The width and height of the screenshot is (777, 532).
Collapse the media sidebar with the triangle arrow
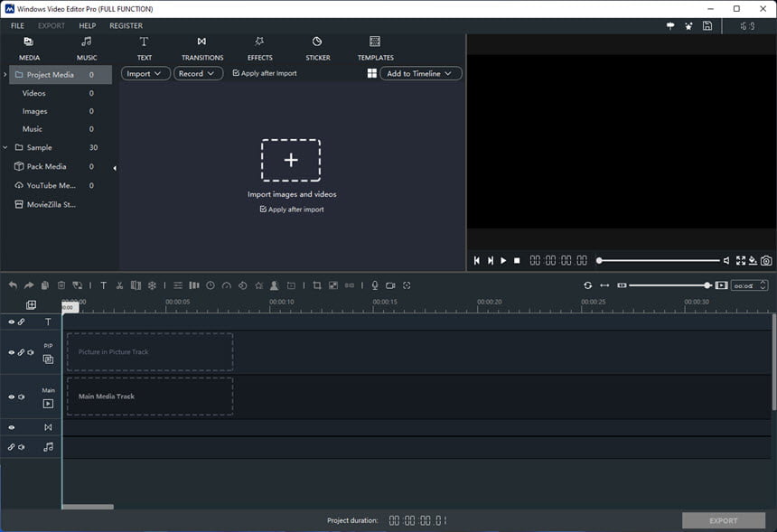point(115,168)
